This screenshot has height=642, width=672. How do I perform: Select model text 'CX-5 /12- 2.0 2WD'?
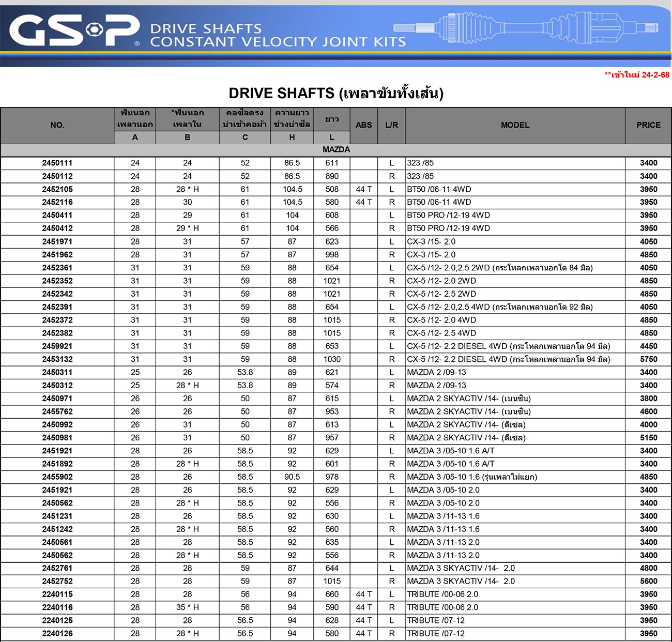(441, 281)
